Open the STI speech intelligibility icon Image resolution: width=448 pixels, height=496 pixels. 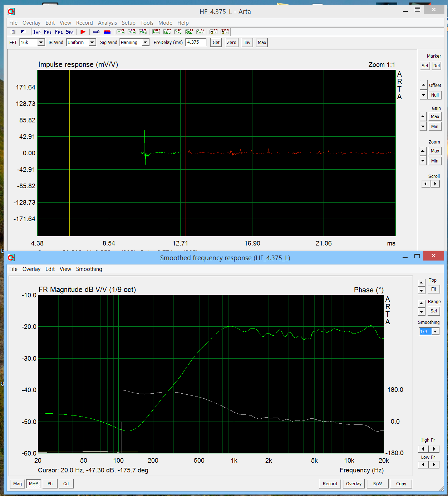click(213, 32)
